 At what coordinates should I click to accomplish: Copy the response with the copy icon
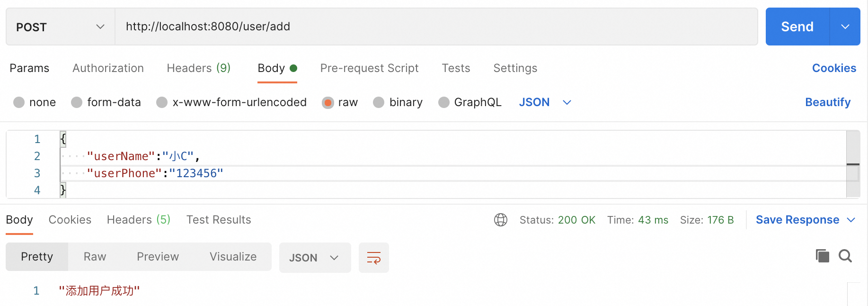pyautogui.click(x=823, y=256)
